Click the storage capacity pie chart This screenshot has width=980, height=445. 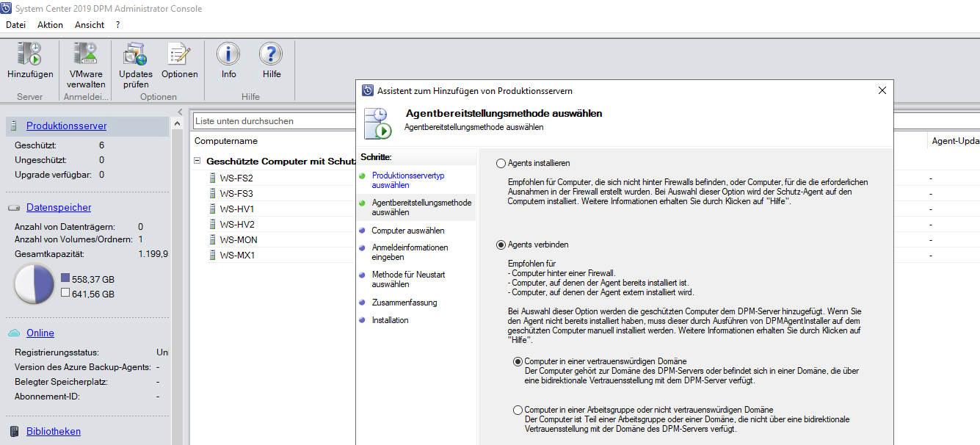tap(34, 285)
